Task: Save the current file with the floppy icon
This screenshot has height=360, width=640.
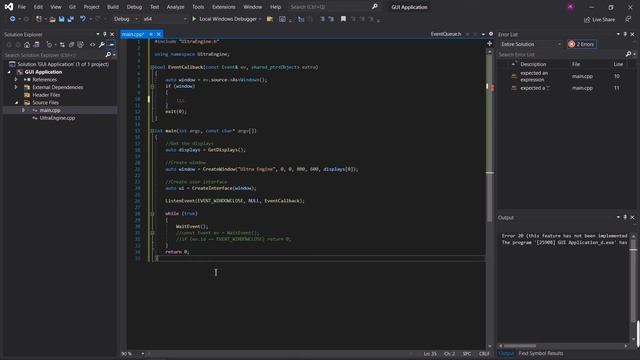Action: 62,19
